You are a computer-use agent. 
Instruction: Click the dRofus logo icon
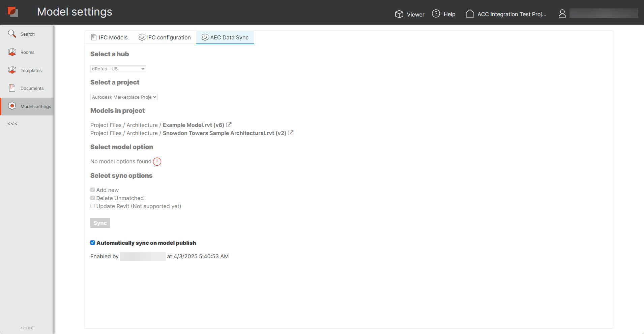pos(13,12)
